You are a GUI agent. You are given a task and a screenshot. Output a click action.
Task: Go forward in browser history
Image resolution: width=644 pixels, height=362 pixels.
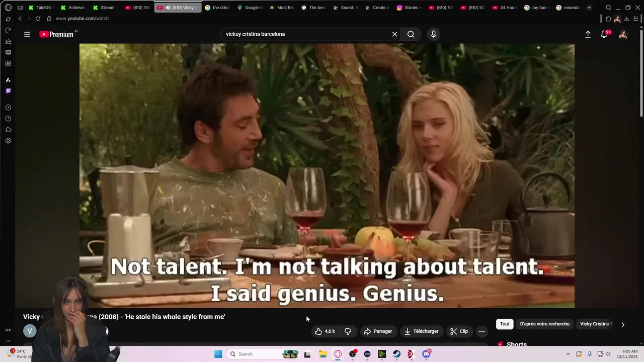[28, 19]
